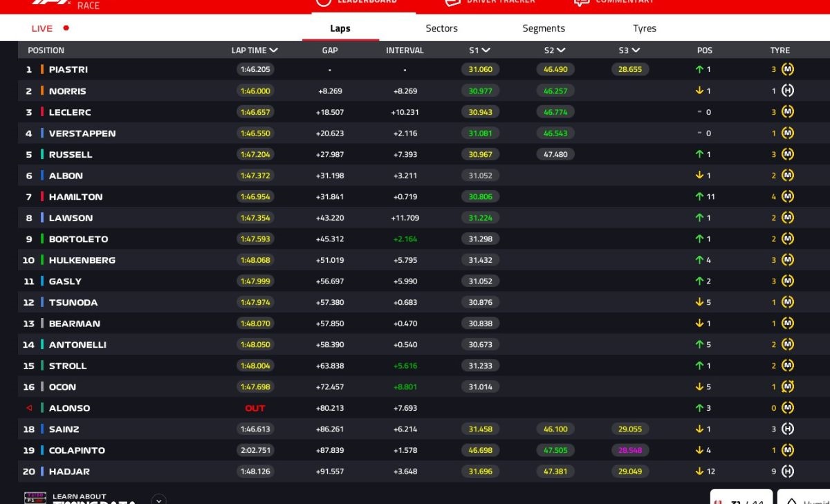The width and height of the screenshot is (830, 504).
Task: Click Norris's lap time 1:46.000
Action: [255, 91]
